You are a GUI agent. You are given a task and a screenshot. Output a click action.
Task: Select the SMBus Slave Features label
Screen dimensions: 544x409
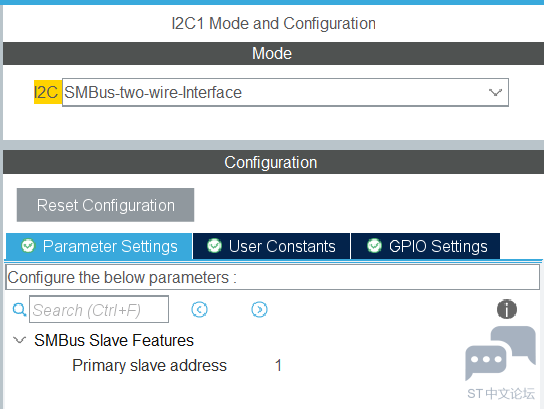pyautogui.click(x=114, y=340)
